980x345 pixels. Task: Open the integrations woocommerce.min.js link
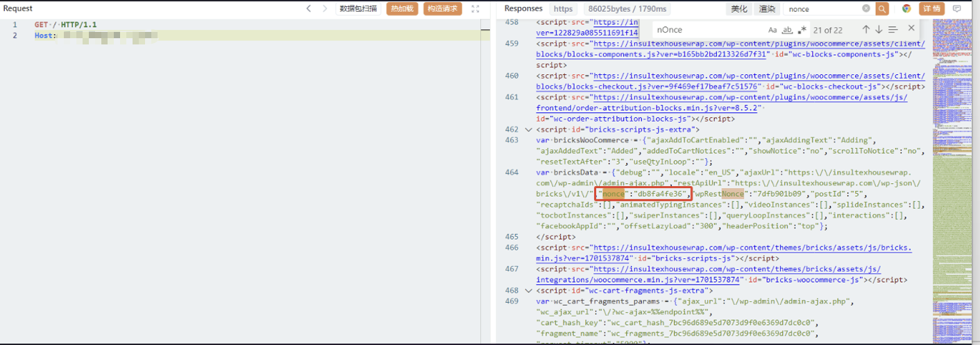click(709, 275)
